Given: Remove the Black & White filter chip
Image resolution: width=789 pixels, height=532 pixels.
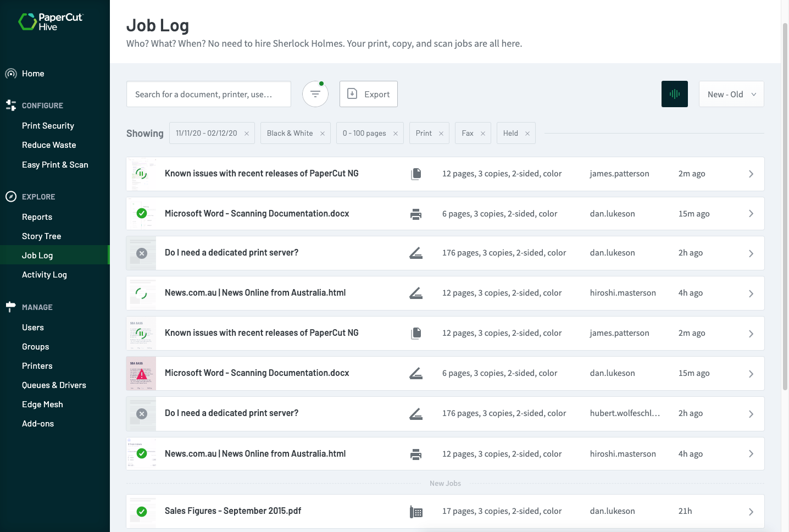Looking at the screenshot, I should [323, 134].
